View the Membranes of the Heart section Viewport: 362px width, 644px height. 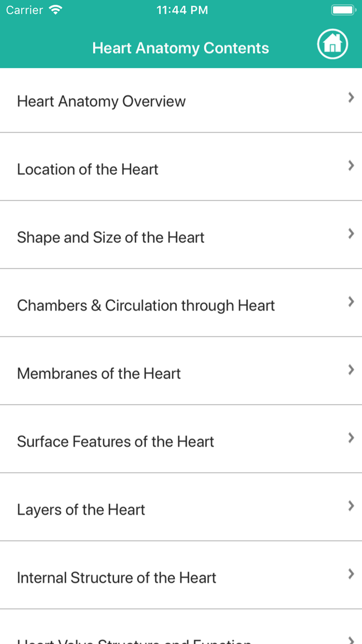[x=99, y=373]
